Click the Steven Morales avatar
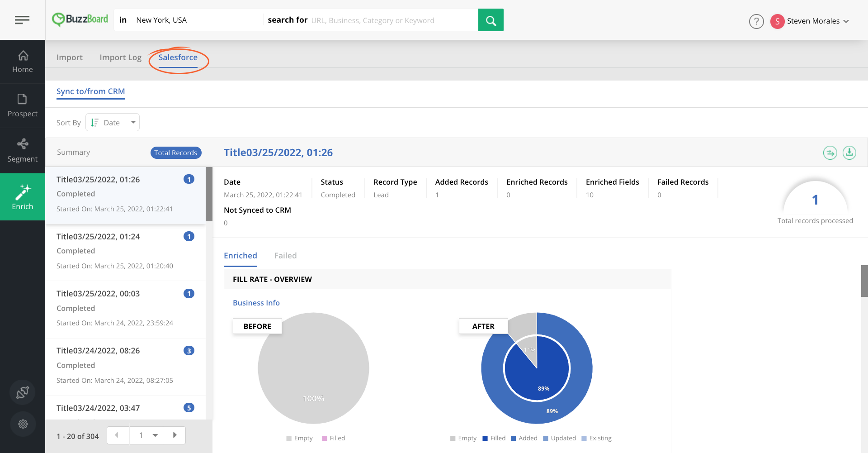 tap(777, 21)
